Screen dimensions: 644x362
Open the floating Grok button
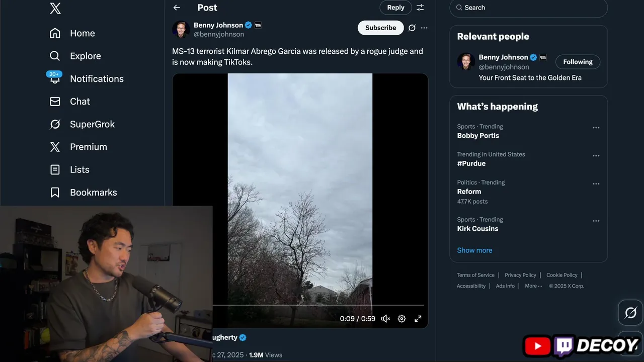coord(630,313)
